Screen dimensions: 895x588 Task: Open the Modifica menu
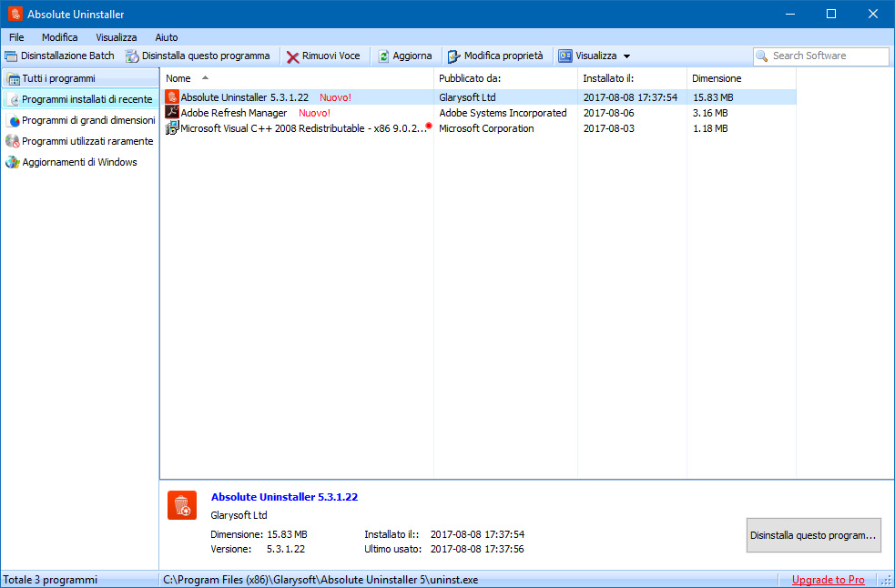(x=60, y=37)
